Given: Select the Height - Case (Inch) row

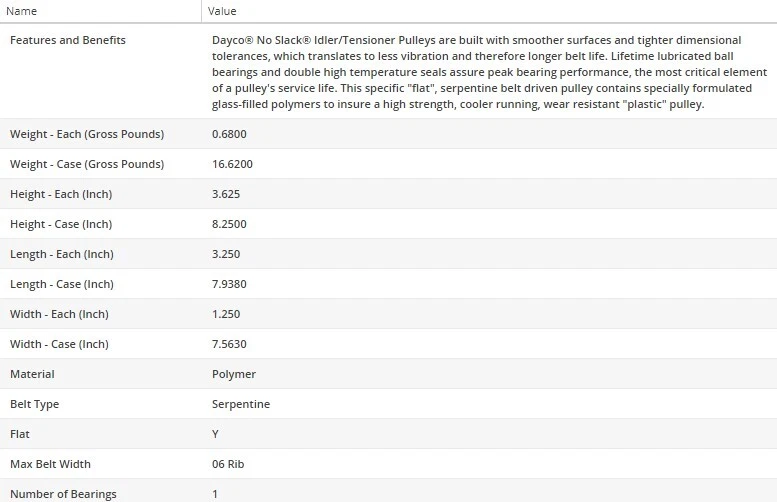Looking at the screenshot, I should pyautogui.click(x=61, y=224).
